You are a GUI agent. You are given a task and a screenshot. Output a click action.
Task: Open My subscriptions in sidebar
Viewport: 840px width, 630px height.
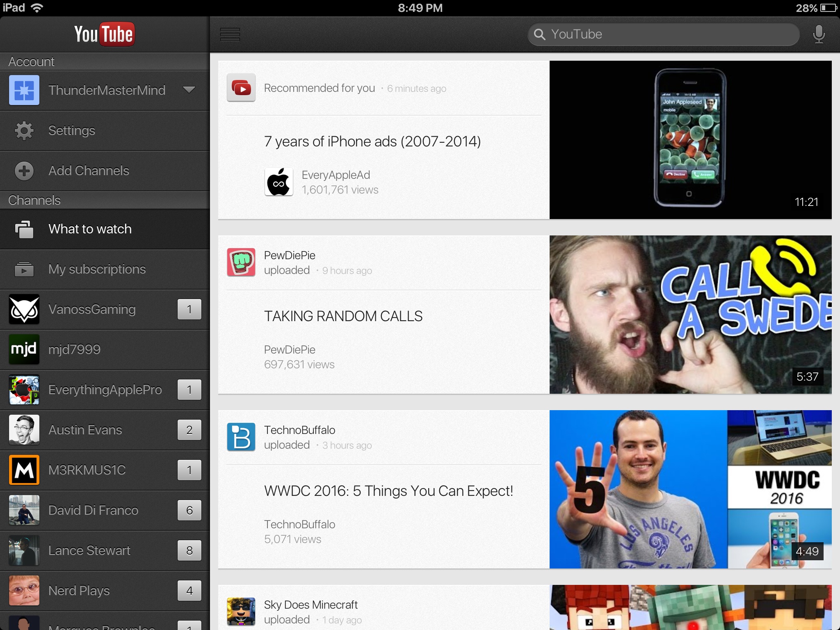(97, 269)
